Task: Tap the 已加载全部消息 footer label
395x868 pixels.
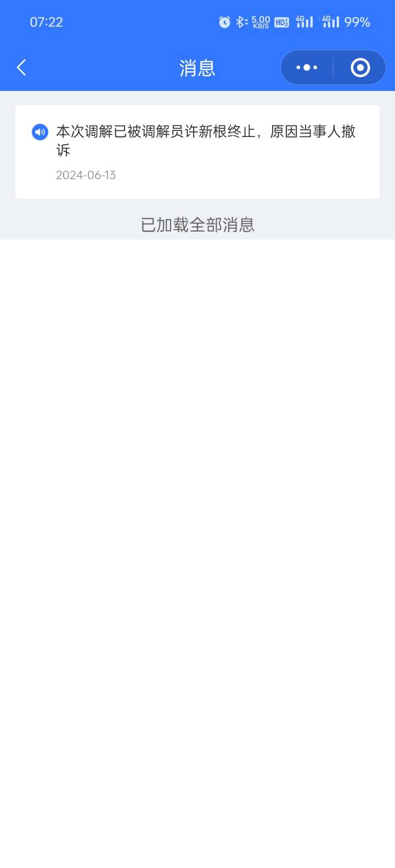Action: point(198,225)
